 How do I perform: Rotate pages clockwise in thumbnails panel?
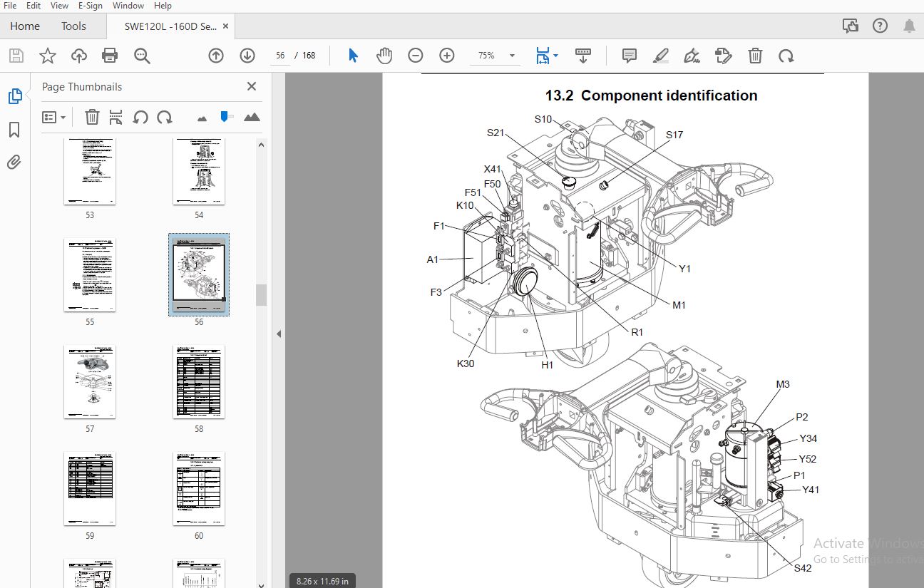coord(165,117)
